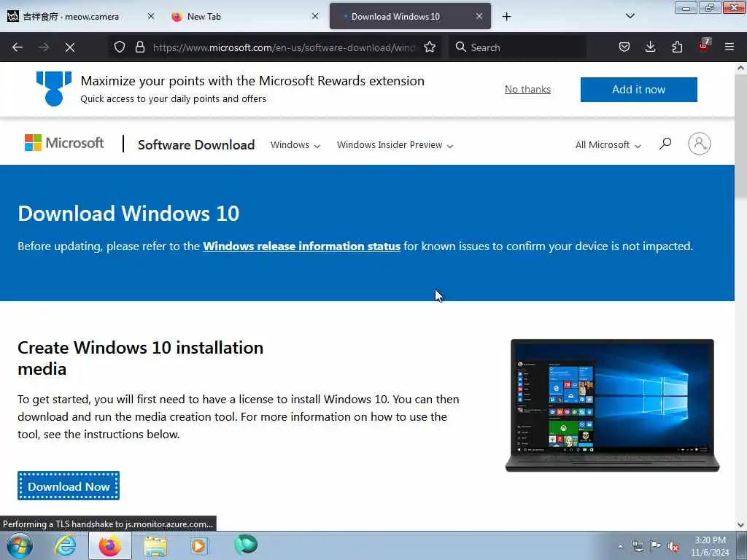The width and height of the screenshot is (747, 560).
Task: Sign in via account avatar icon
Action: click(x=700, y=144)
